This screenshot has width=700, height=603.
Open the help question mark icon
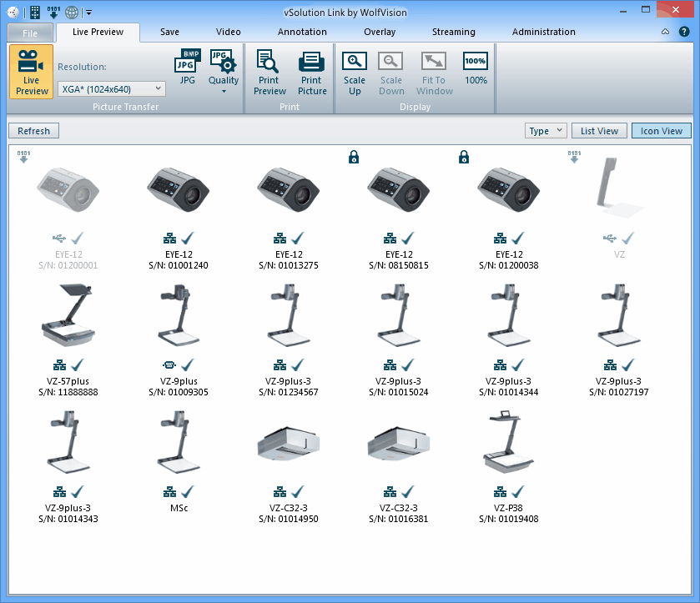pos(684,32)
